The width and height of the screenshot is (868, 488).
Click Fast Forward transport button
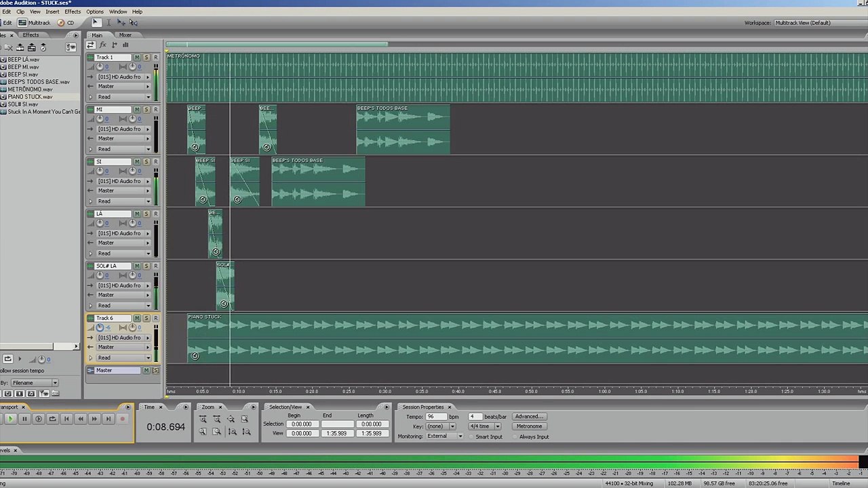click(94, 419)
